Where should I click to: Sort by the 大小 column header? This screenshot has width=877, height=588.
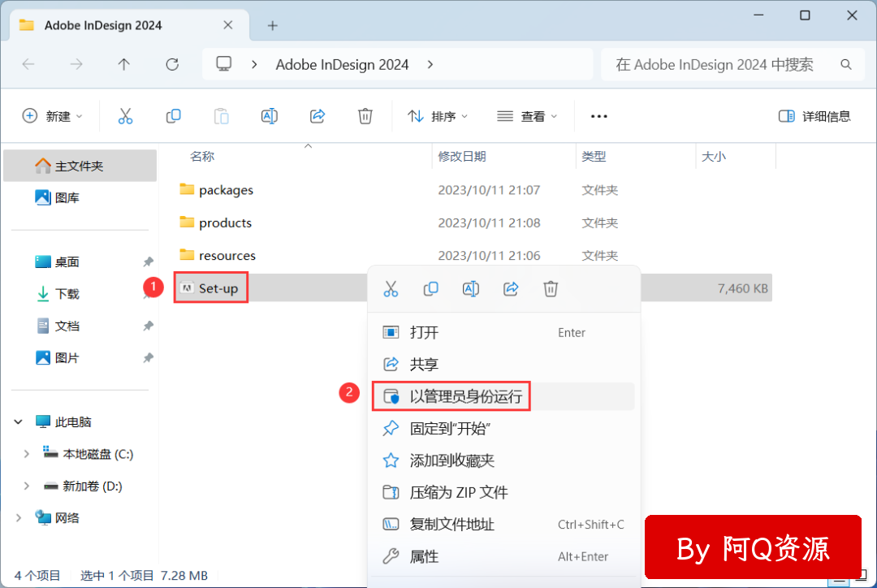click(714, 157)
